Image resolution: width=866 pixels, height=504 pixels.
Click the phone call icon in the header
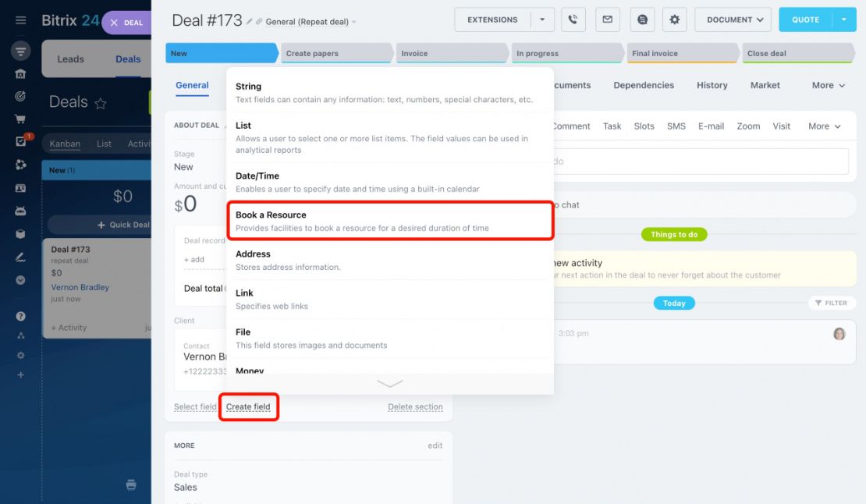tap(573, 20)
